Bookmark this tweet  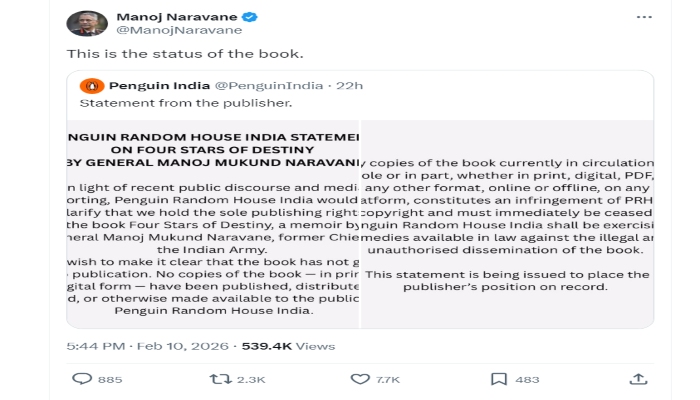click(498, 379)
